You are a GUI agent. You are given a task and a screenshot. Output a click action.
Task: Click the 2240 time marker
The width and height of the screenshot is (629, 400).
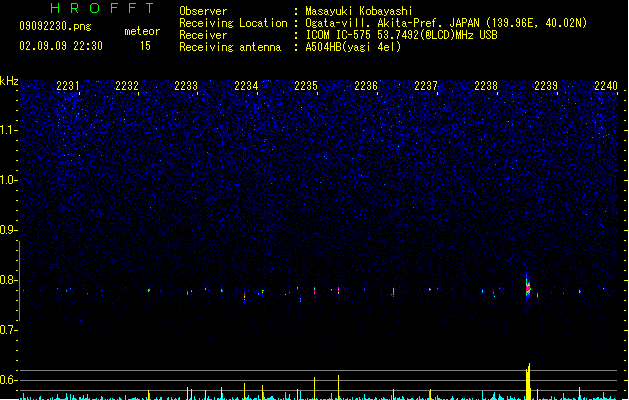[x=606, y=86]
